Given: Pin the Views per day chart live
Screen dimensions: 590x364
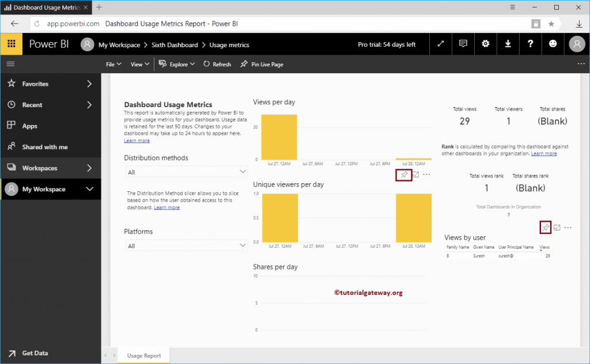Looking at the screenshot, I should 403,175.
